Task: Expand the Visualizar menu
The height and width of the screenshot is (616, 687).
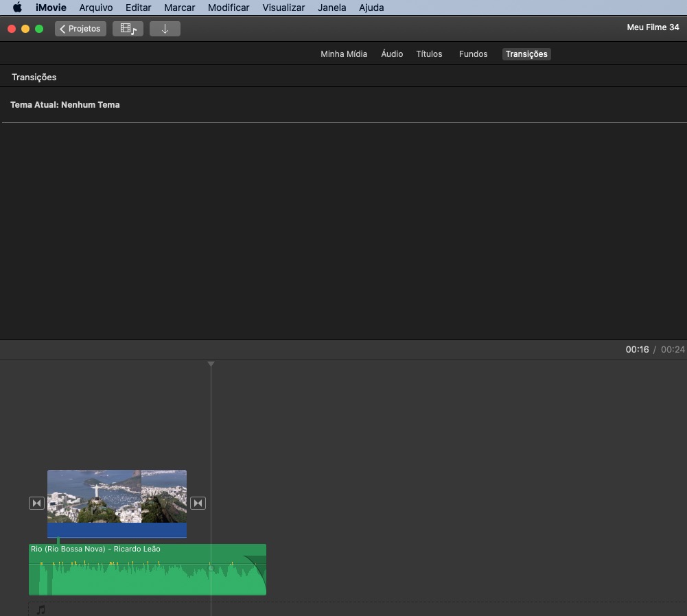Action: [283, 8]
